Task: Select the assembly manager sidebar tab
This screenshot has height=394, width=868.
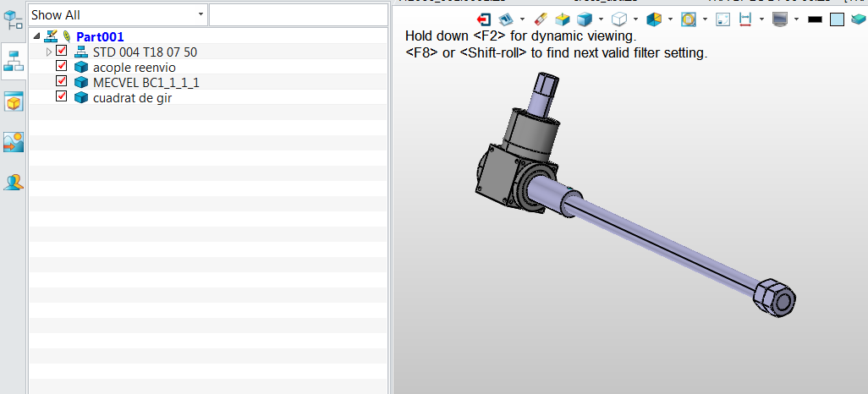Action: [x=14, y=60]
